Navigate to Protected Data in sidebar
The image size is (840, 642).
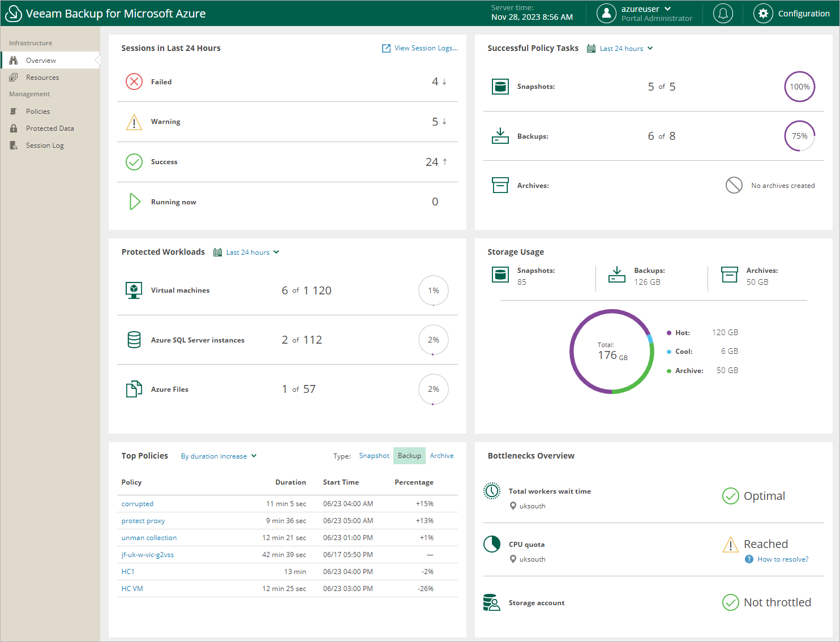50,128
